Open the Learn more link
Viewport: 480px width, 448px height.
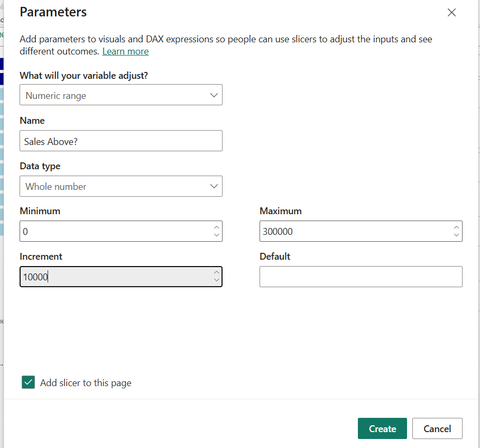click(125, 51)
